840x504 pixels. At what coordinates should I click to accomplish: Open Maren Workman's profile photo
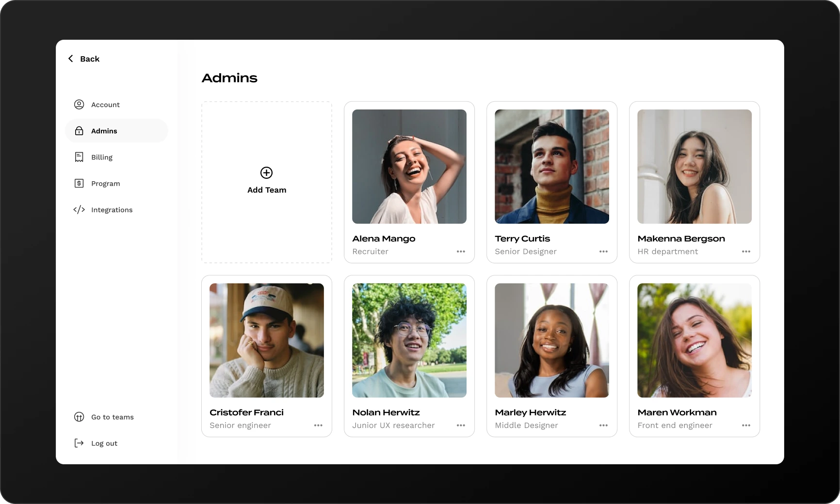[x=695, y=341]
